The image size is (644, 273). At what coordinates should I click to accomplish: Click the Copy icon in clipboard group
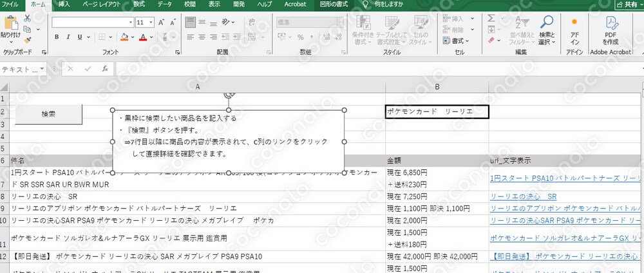28,29
